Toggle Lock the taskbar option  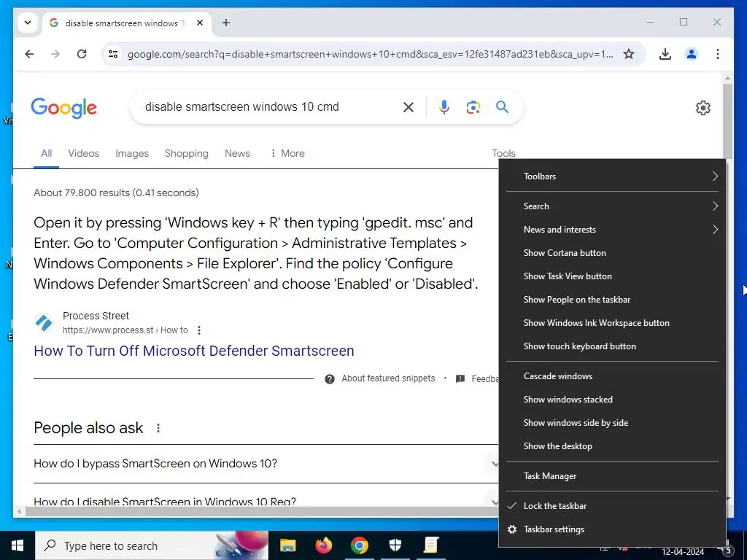click(612, 506)
